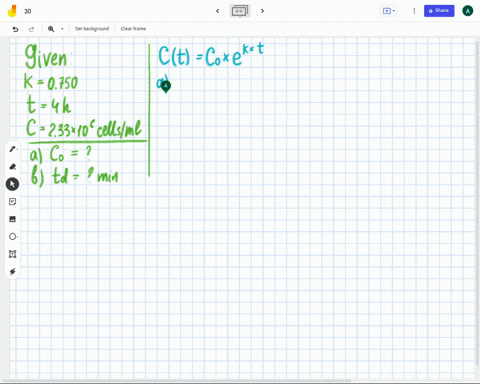Go to previous frame arrow
This screenshot has width=480, height=384.
pos(218,11)
